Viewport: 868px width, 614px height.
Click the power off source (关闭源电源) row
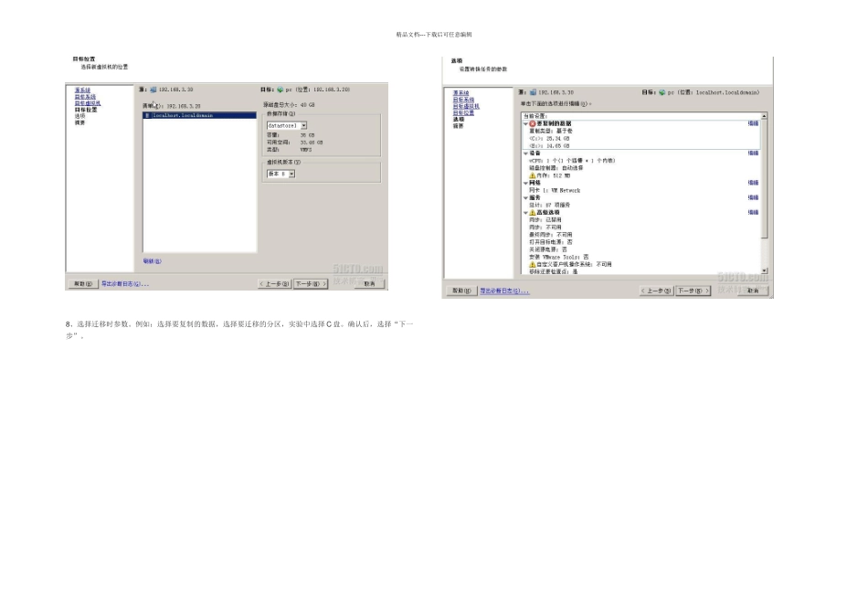pos(548,249)
